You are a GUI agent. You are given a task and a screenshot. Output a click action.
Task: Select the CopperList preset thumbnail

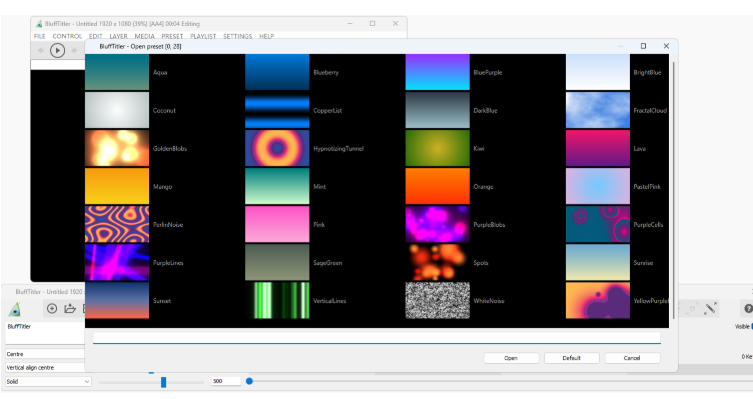pyautogui.click(x=277, y=110)
